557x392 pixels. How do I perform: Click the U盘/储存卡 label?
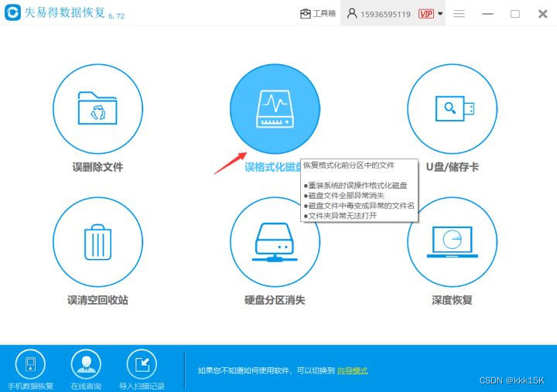(453, 167)
